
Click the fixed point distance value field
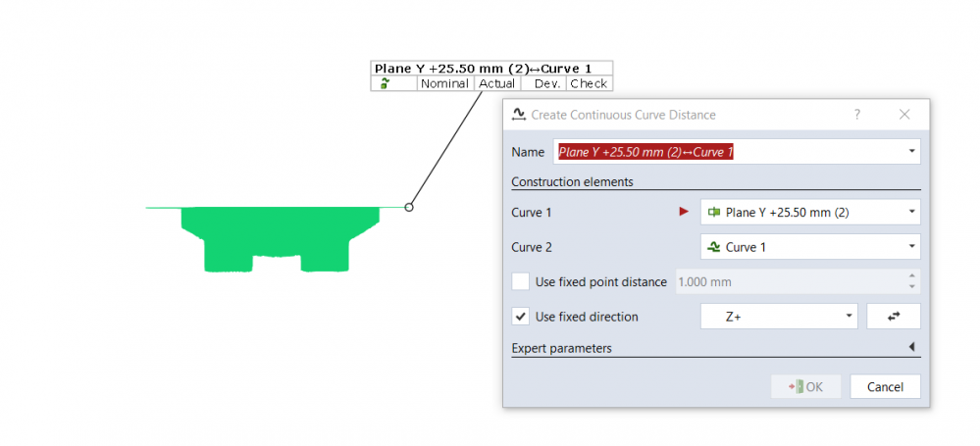[x=791, y=281]
